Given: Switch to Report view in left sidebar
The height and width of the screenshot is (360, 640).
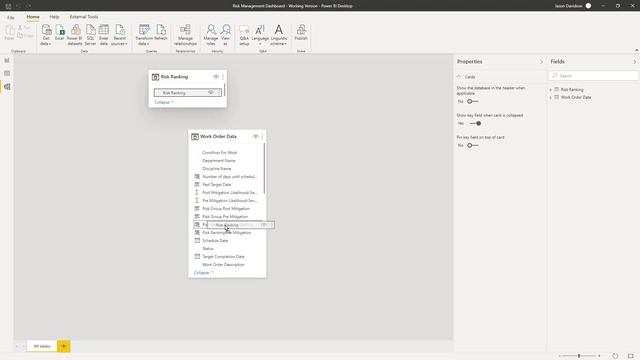Looking at the screenshot, I should 7,60.
